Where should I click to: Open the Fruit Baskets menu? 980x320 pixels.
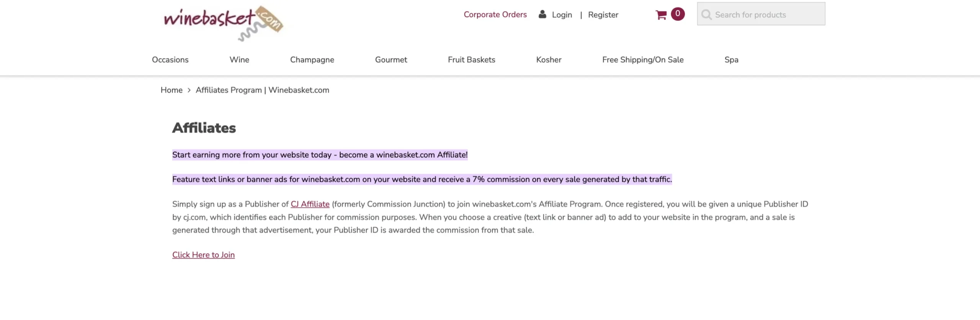point(471,60)
